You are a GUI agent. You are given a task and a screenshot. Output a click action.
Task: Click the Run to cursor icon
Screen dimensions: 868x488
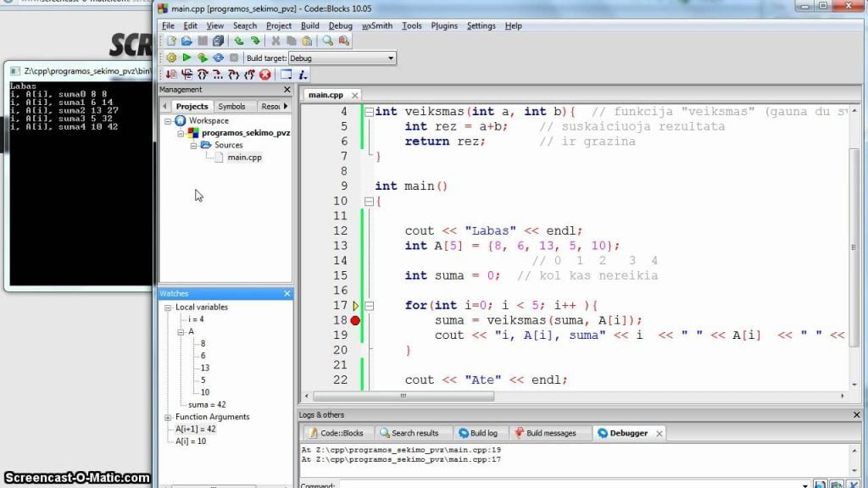coord(187,75)
